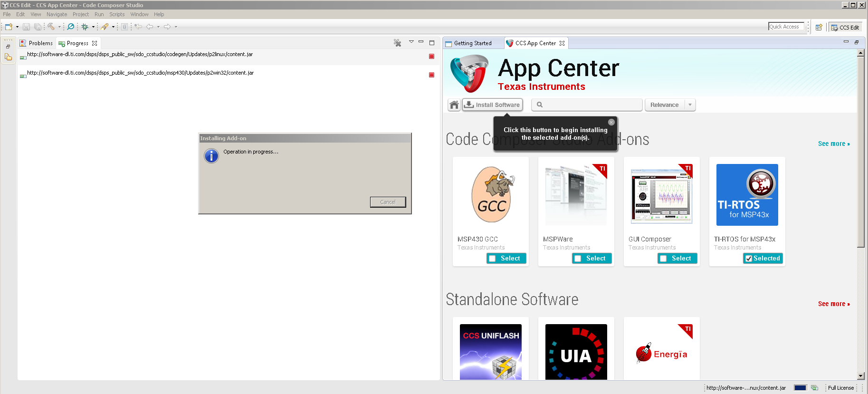This screenshot has height=394, width=868.
Task: Open the UIA software thumbnail
Action: [x=576, y=352]
